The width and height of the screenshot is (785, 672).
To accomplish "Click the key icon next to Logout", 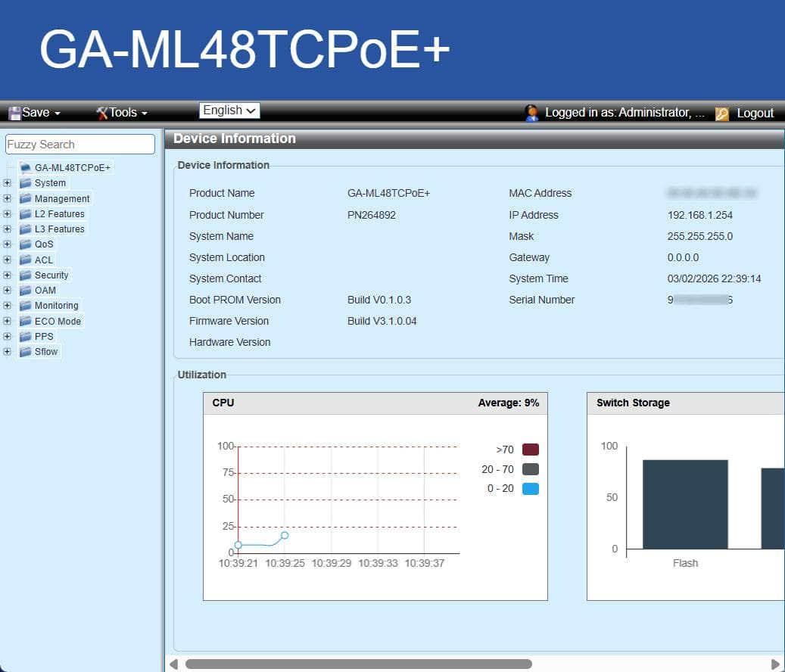I will pyautogui.click(x=721, y=112).
